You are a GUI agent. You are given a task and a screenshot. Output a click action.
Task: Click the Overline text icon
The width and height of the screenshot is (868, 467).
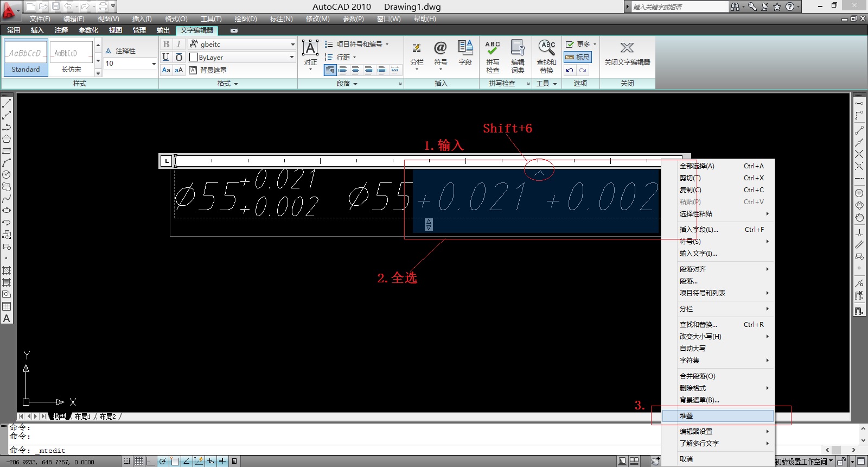pyautogui.click(x=179, y=57)
